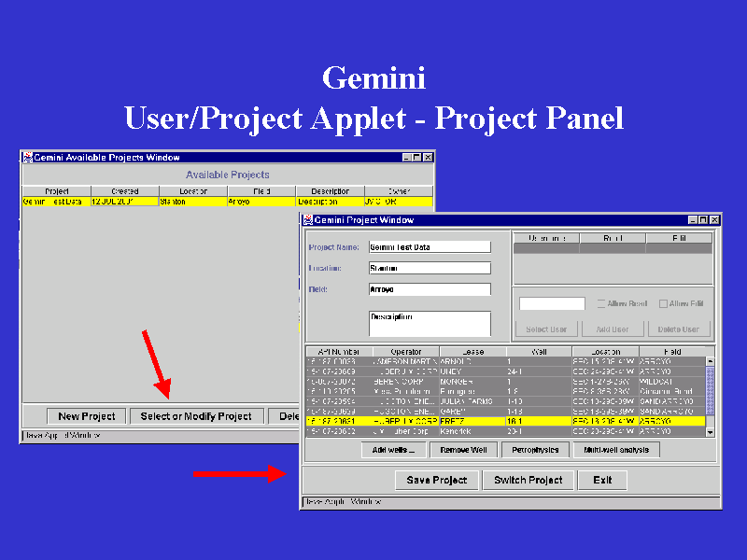The width and height of the screenshot is (747, 560).
Task: Click the Select User button
Action: click(x=546, y=329)
